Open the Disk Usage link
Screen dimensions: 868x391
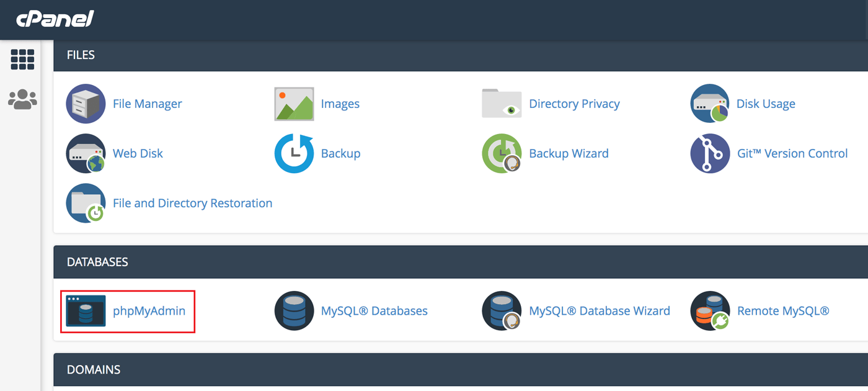coord(766,104)
